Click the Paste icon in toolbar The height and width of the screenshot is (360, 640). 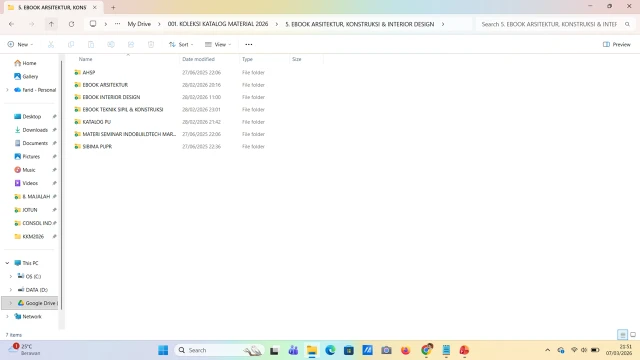tap(91, 44)
